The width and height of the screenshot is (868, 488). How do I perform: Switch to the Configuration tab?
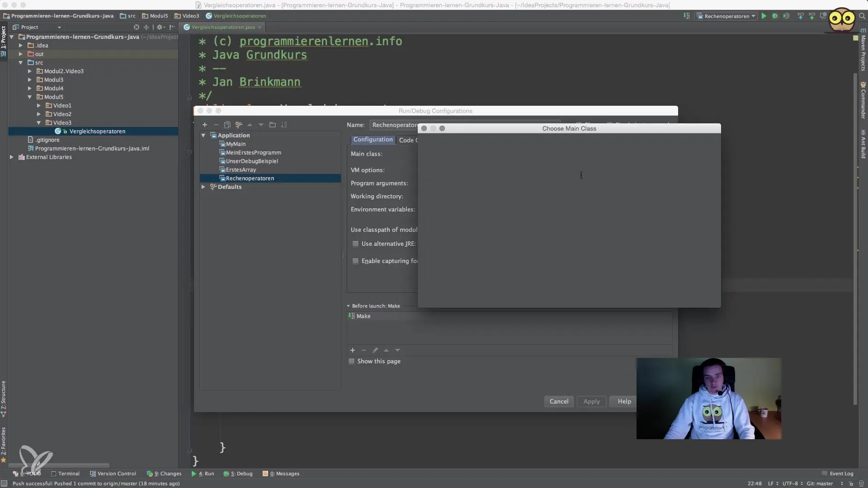373,140
